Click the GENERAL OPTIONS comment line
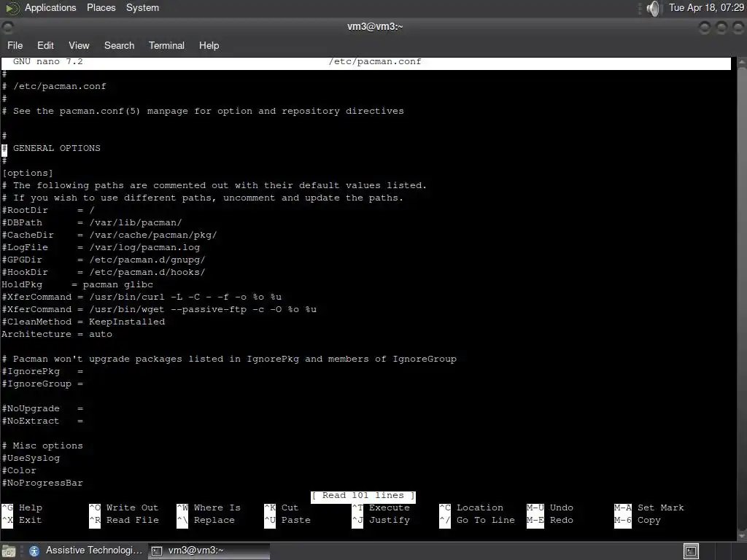Viewport: 747px width, 560px height. tap(51, 148)
